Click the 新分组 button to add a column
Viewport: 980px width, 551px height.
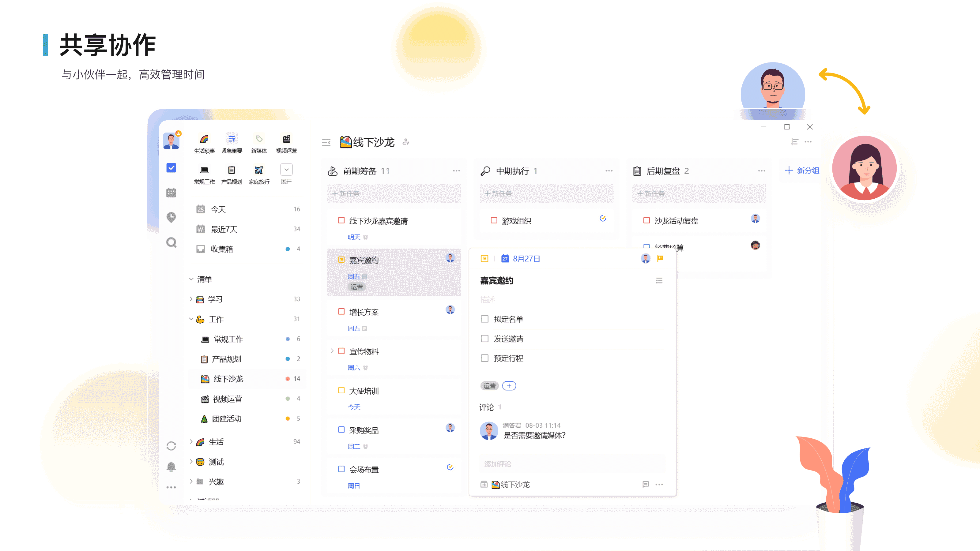click(802, 171)
